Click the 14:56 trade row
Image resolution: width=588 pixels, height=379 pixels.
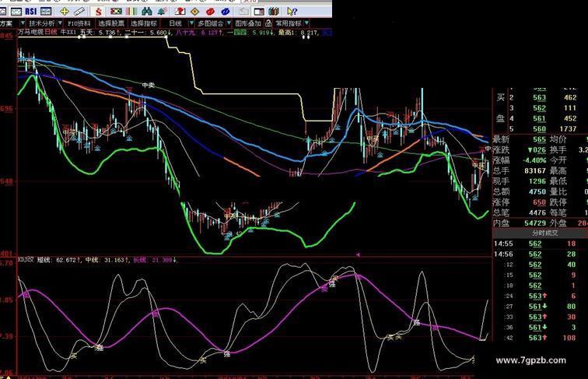[x=540, y=254]
